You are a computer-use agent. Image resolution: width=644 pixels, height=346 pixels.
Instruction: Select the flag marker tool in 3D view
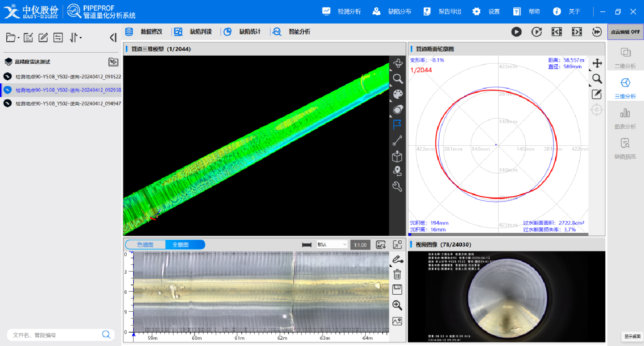click(x=397, y=125)
